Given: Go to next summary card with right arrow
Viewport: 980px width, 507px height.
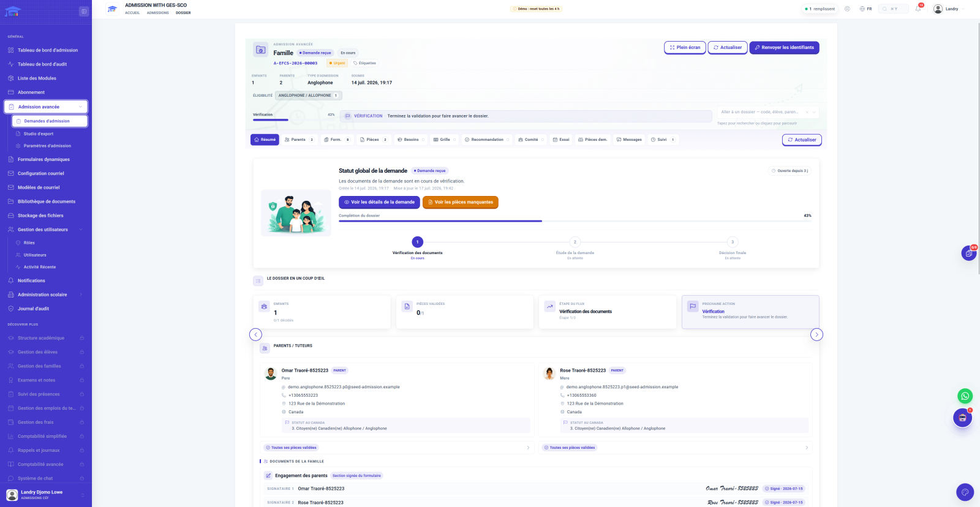Looking at the screenshot, I should [x=816, y=334].
